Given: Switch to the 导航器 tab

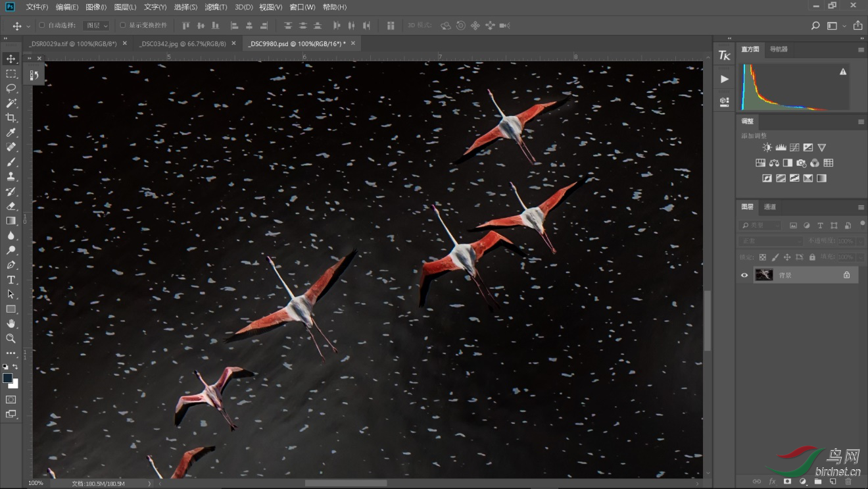Looking at the screenshot, I should [x=779, y=49].
